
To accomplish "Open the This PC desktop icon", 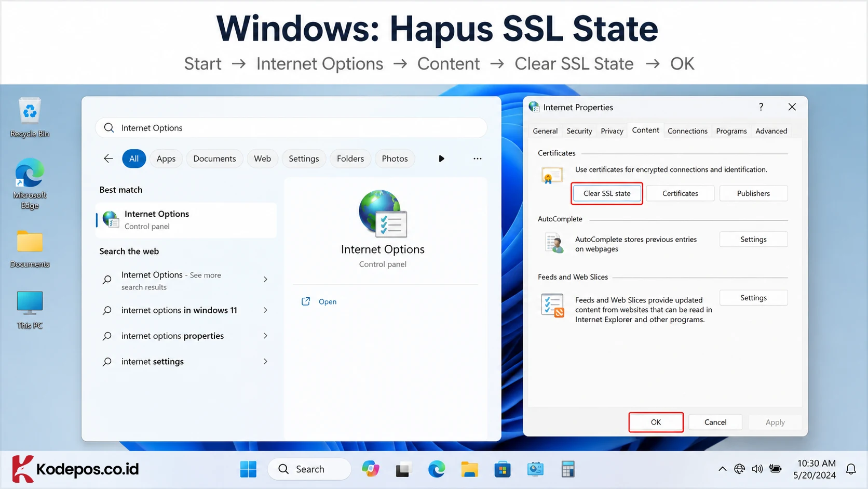I will pyautogui.click(x=30, y=310).
